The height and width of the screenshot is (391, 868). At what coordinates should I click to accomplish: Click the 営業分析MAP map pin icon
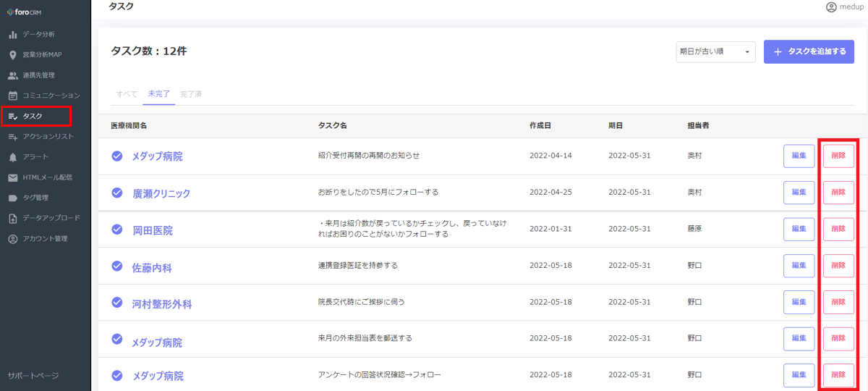[x=13, y=55]
